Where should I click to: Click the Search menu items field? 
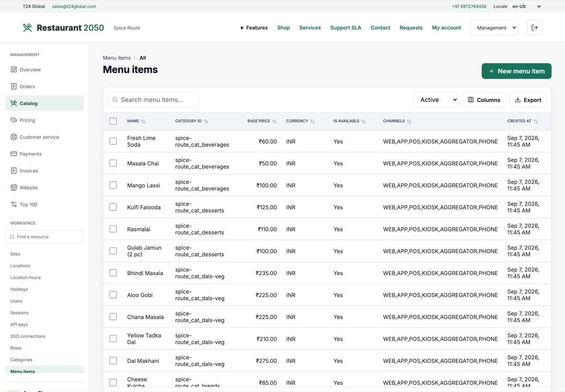154,100
